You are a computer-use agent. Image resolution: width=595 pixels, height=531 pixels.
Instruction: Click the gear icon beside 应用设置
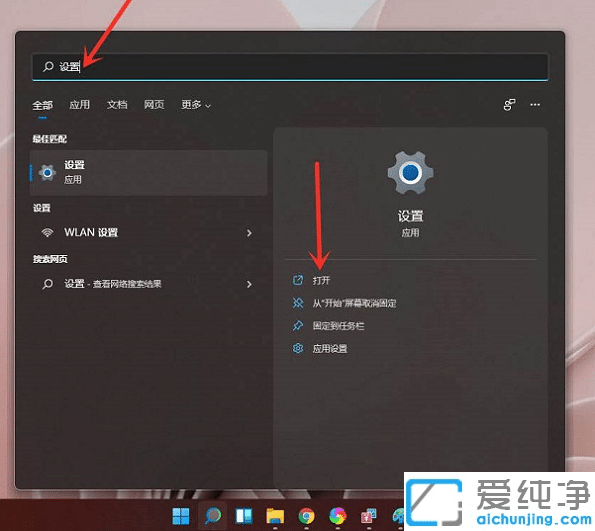[298, 348]
